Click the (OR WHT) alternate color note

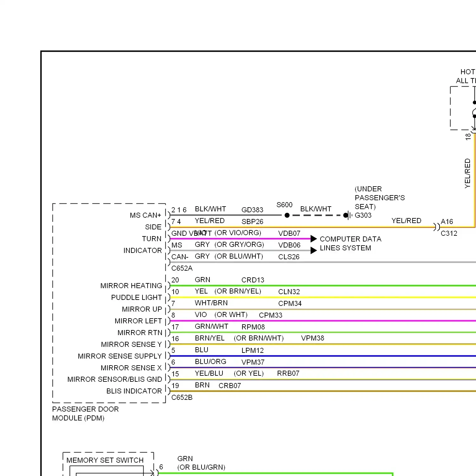tap(231, 314)
